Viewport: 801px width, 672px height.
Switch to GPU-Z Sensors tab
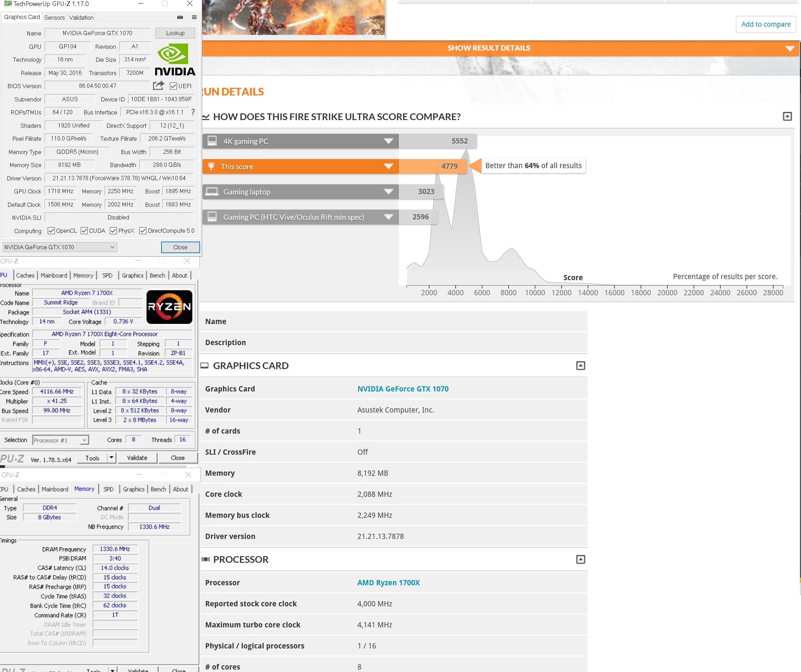pyautogui.click(x=54, y=18)
